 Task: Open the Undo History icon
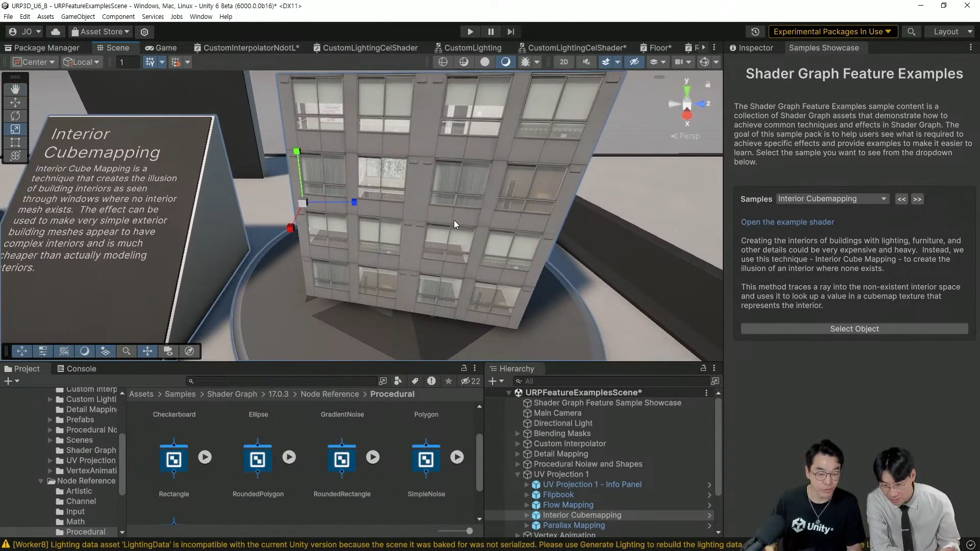(x=755, y=32)
